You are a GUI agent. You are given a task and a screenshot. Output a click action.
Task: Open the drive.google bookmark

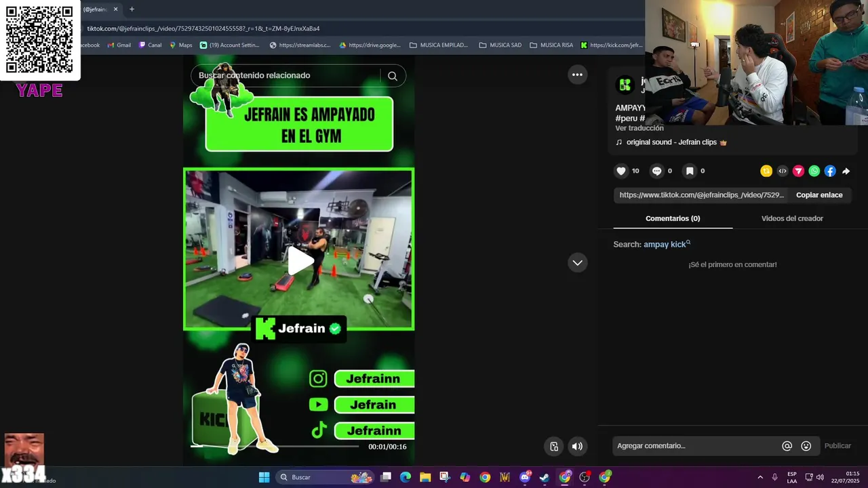coord(370,45)
